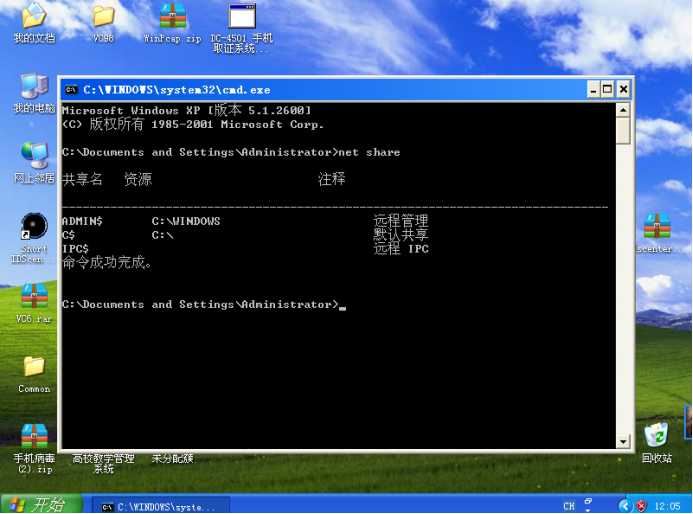The image size is (693, 514).
Task: Activate cmd.exe taskbar button
Action: 161,506
